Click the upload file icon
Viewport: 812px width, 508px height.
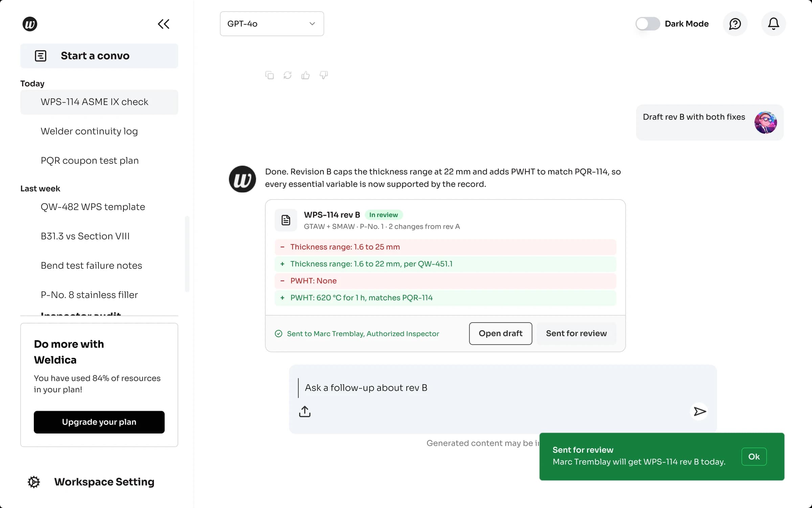point(304,411)
